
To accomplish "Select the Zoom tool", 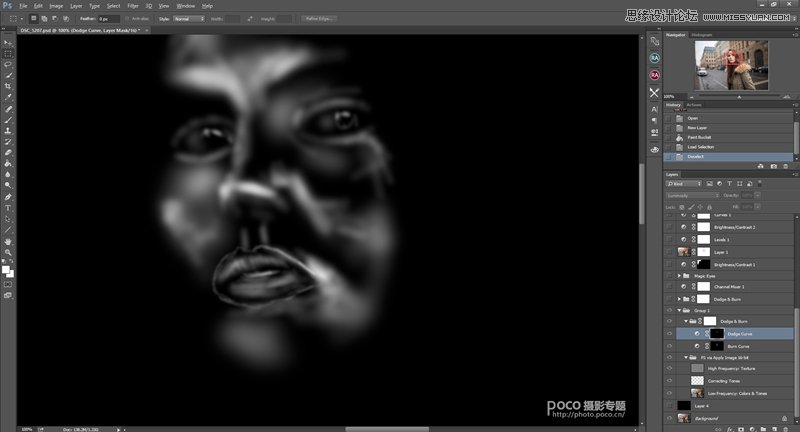I will 8,252.
